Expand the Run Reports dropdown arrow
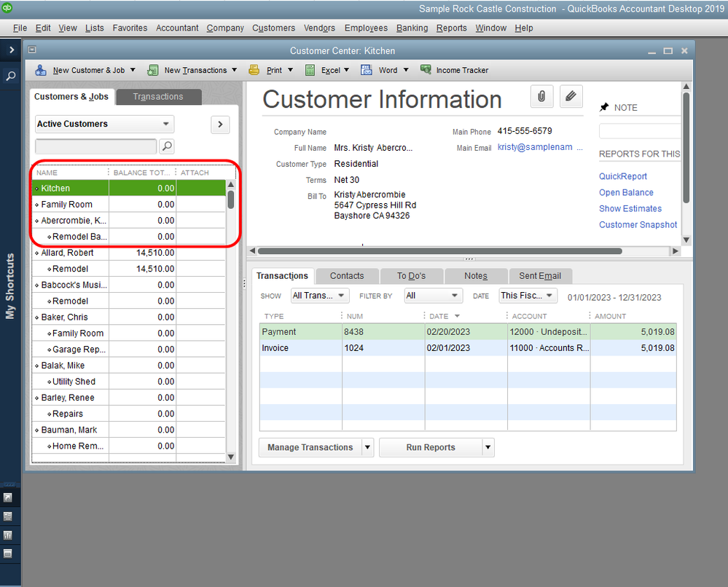 pos(488,448)
